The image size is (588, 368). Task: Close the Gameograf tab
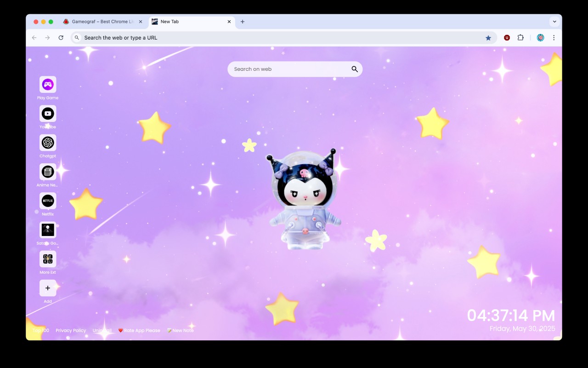click(141, 22)
